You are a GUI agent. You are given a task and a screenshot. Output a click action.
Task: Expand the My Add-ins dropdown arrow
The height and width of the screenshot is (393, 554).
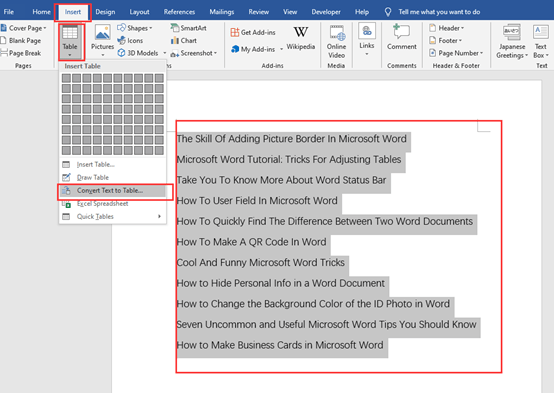click(x=282, y=49)
